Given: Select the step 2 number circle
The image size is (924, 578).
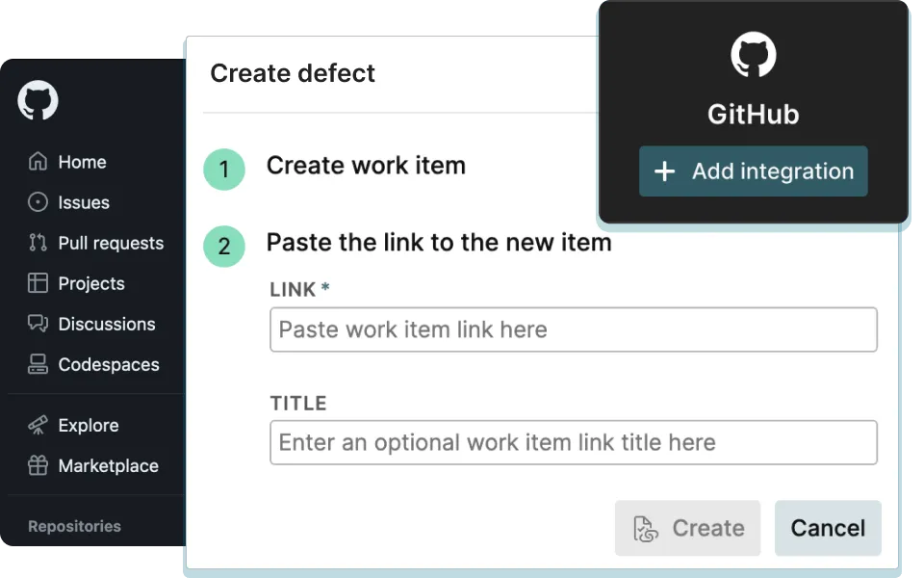Looking at the screenshot, I should pyautogui.click(x=224, y=247).
